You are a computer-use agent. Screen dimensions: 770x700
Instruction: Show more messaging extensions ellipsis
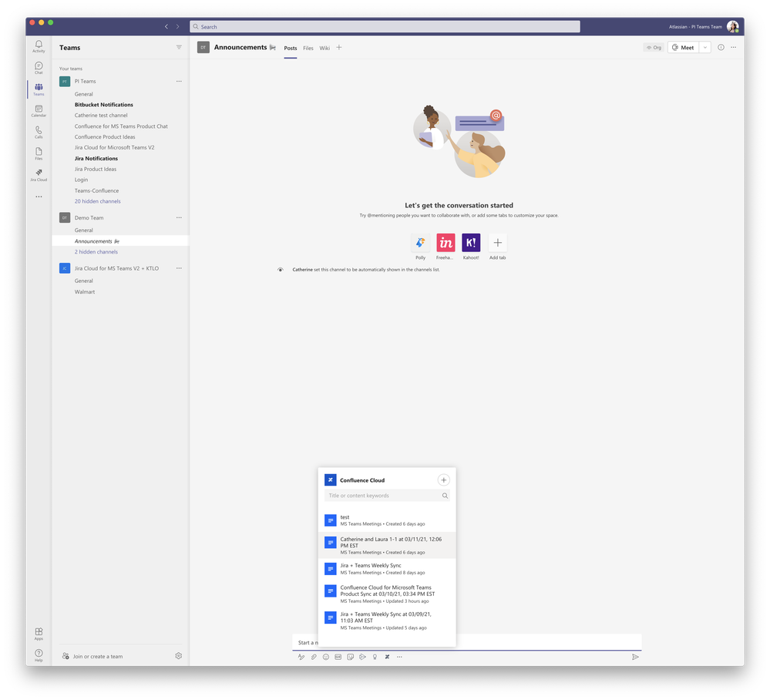point(399,657)
